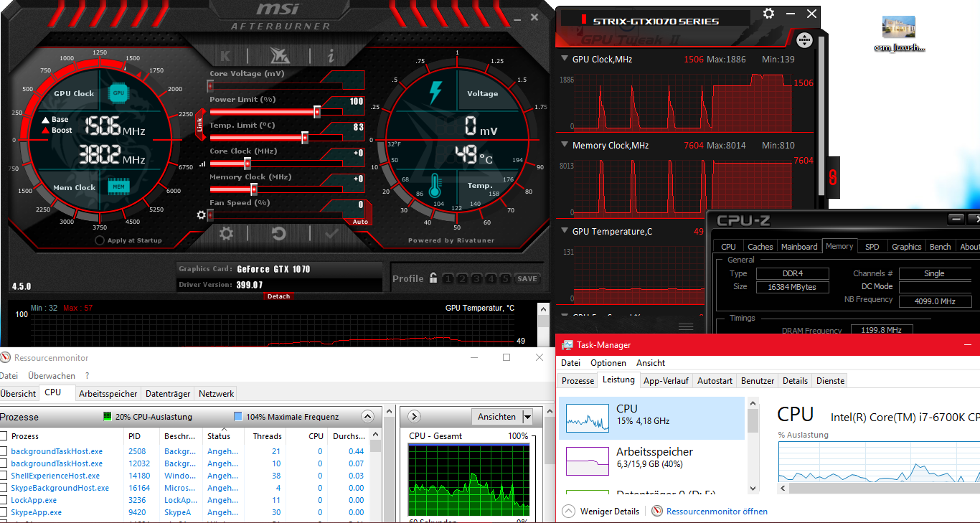Click the resize handle lines at GPU Tweak's bottom
The width and height of the screenshot is (980, 523).
click(x=686, y=326)
